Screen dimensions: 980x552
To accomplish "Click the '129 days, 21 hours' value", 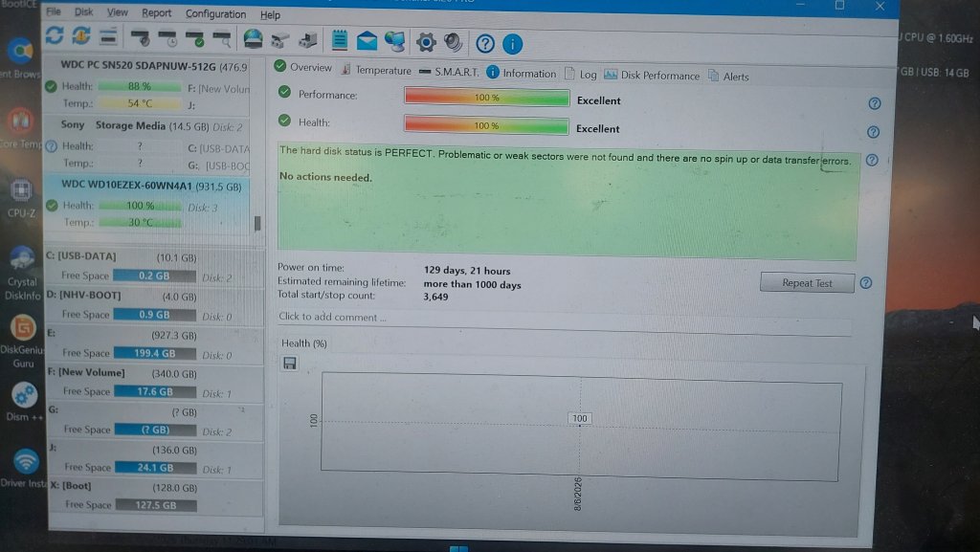I will coord(467,271).
